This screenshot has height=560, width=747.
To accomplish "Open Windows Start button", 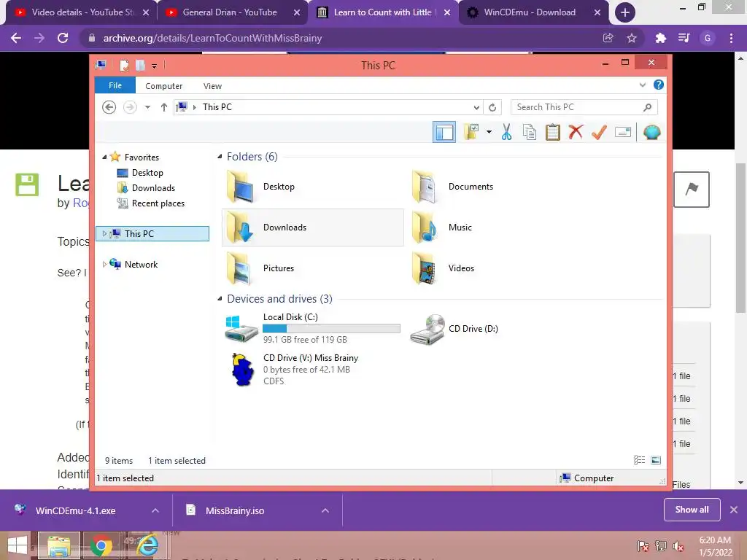I will (18, 545).
